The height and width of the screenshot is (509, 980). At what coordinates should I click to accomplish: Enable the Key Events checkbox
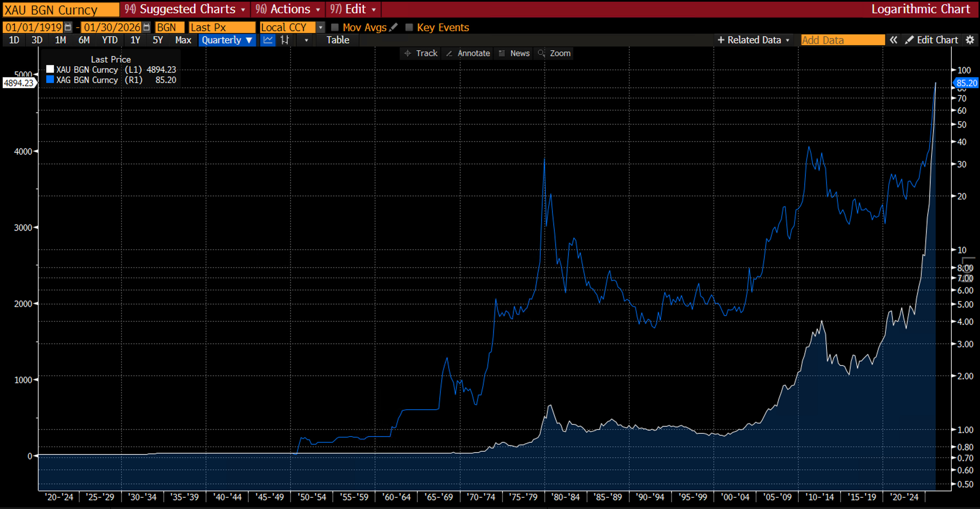click(x=409, y=27)
